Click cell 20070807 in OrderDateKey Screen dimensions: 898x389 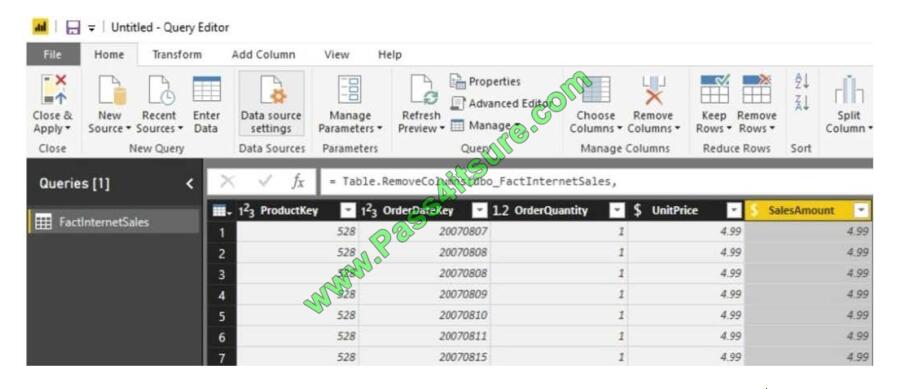(x=424, y=232)
